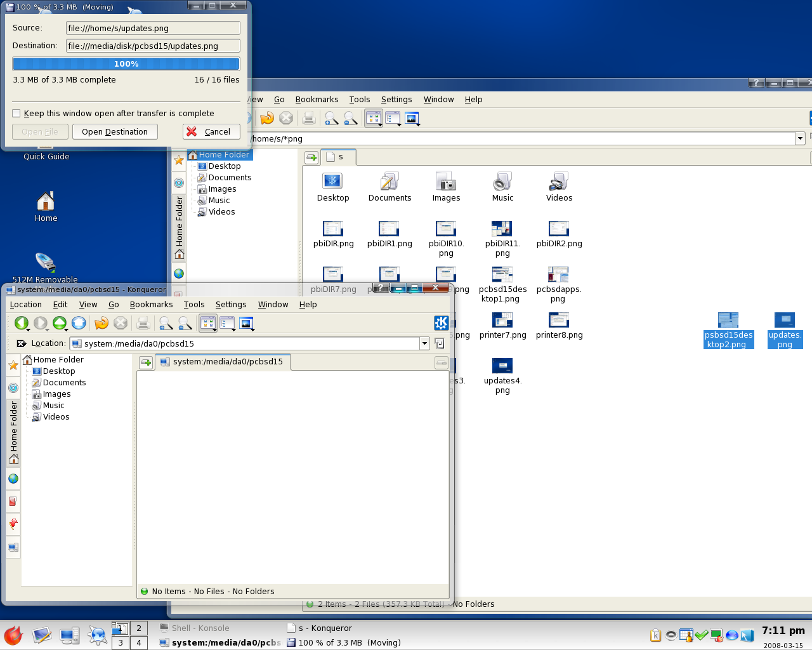Open new tab in background s Konqueror
Image resolution: width=812 pixels, height=650 pixels.
[311, 157]
